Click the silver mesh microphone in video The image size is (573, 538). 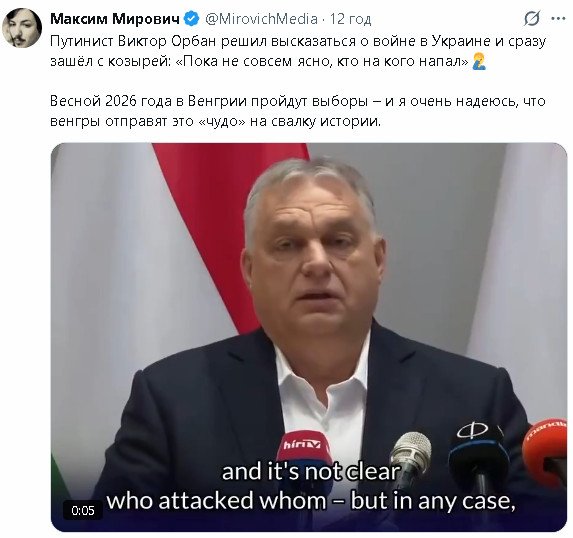coord(411,452)
